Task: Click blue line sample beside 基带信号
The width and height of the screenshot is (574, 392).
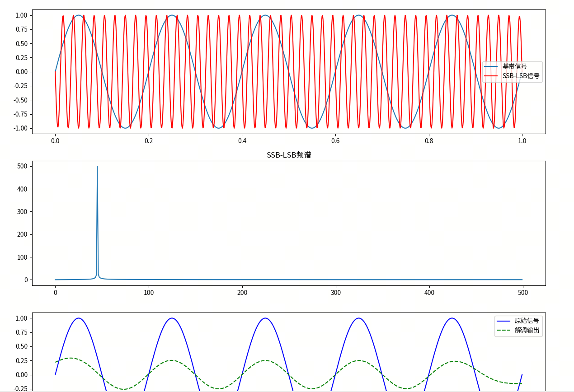Action: 491,66
